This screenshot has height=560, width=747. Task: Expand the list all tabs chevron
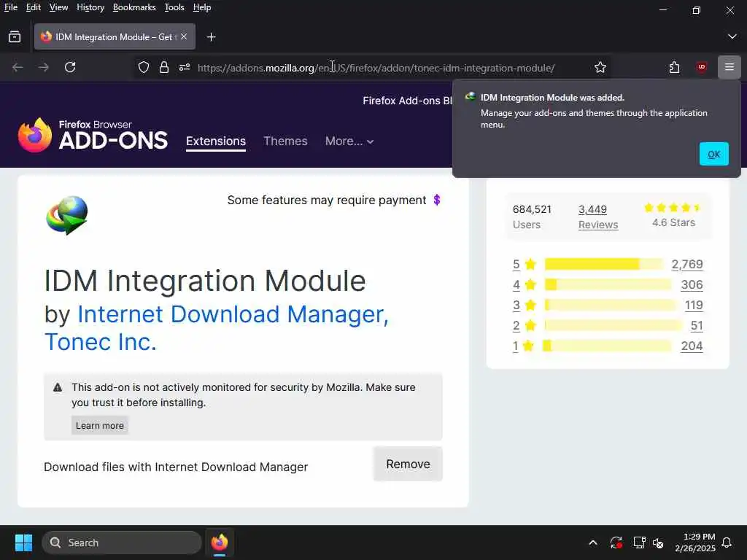[732, 36]
